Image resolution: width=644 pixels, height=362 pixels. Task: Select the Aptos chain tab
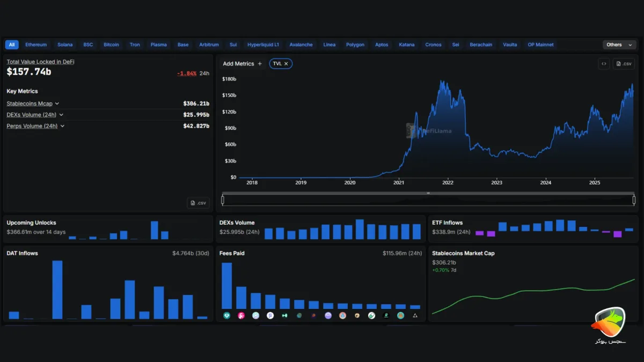click(382, 45)
